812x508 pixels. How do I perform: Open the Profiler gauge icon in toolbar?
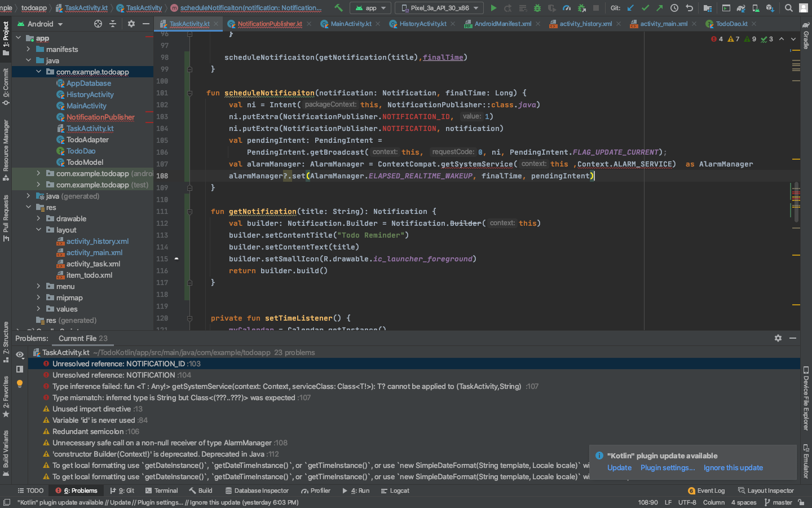click(567, 8)
